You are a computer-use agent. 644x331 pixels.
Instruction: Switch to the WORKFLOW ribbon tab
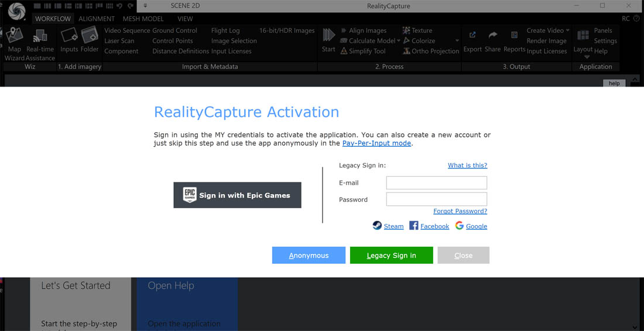tap(53, 19)
